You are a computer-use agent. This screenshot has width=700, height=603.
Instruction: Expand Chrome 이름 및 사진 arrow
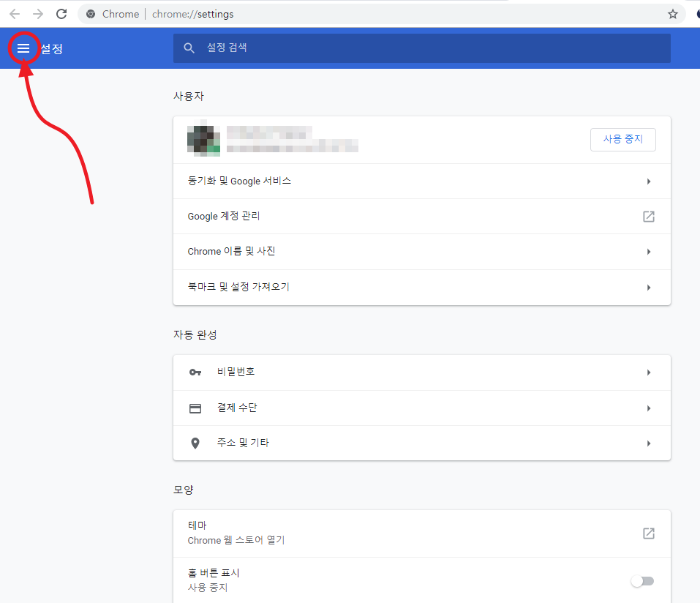649,252
